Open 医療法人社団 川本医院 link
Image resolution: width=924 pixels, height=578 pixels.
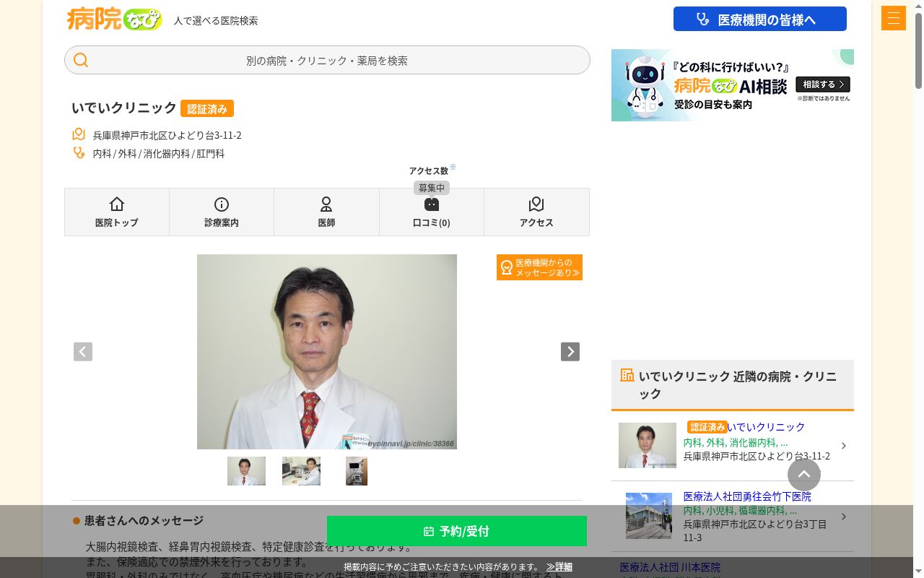[670, 567]
